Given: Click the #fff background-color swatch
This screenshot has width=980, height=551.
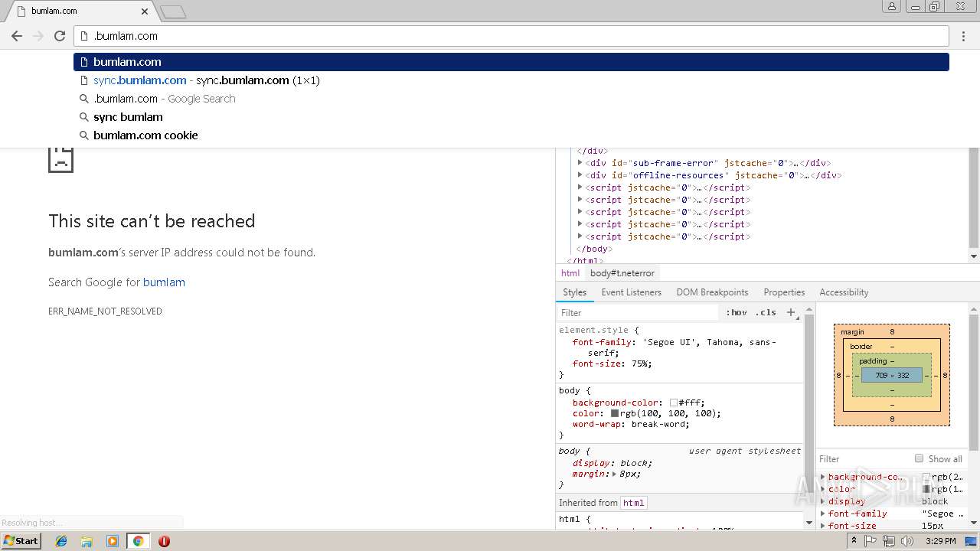Looking at the screenshot, I should 674,403.
